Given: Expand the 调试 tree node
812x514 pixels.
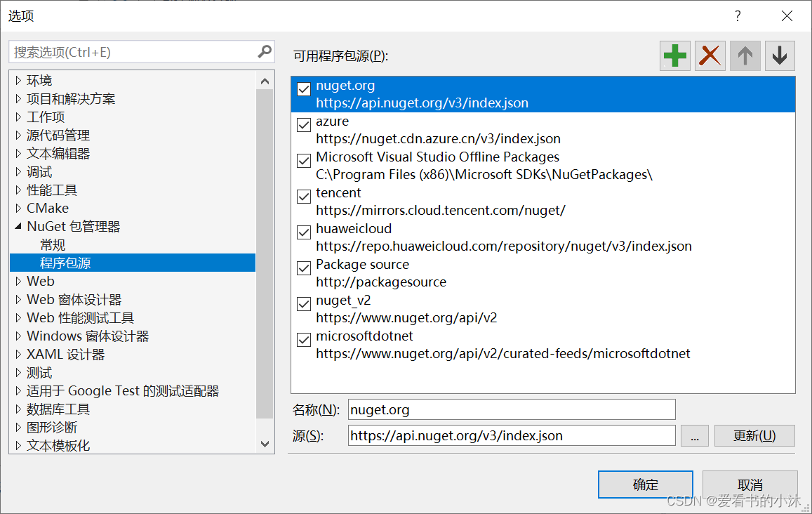Looking at the screenshot, I should point(18,171).
